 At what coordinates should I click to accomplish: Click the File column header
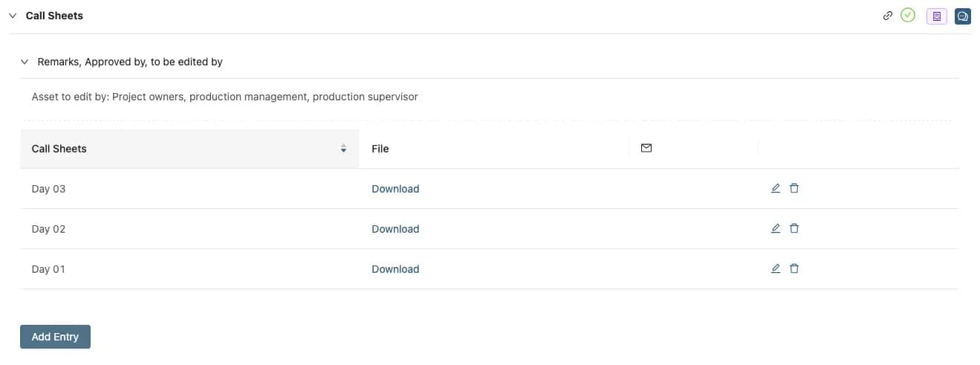380,149
